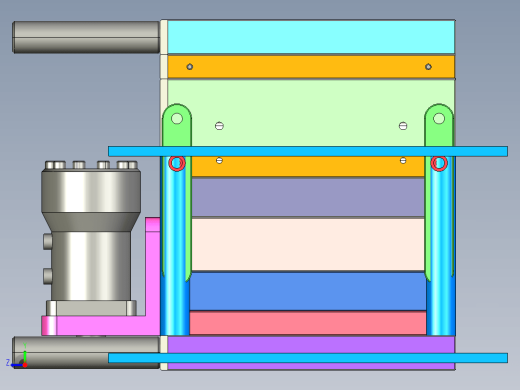Image resolution: width=520 pixels, height=390 pixels.
Task: Select the upper long blue horizontal bar
Action: tap(308, 151)
